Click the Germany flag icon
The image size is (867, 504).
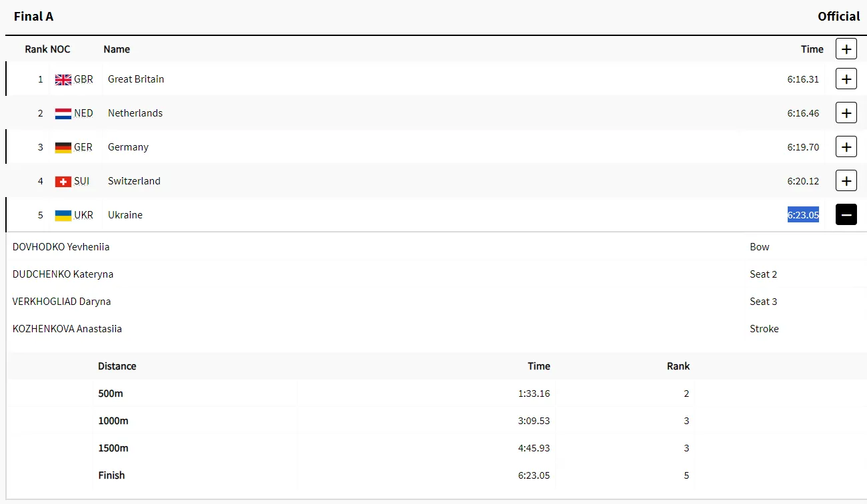tap(63, 147)
